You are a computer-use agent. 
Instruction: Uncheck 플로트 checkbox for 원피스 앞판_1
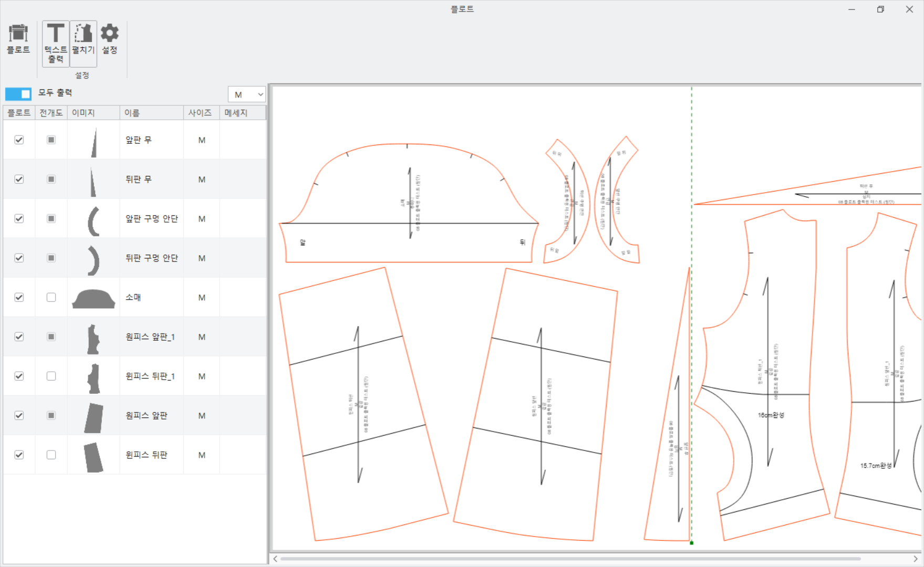[x=19, y=337]
